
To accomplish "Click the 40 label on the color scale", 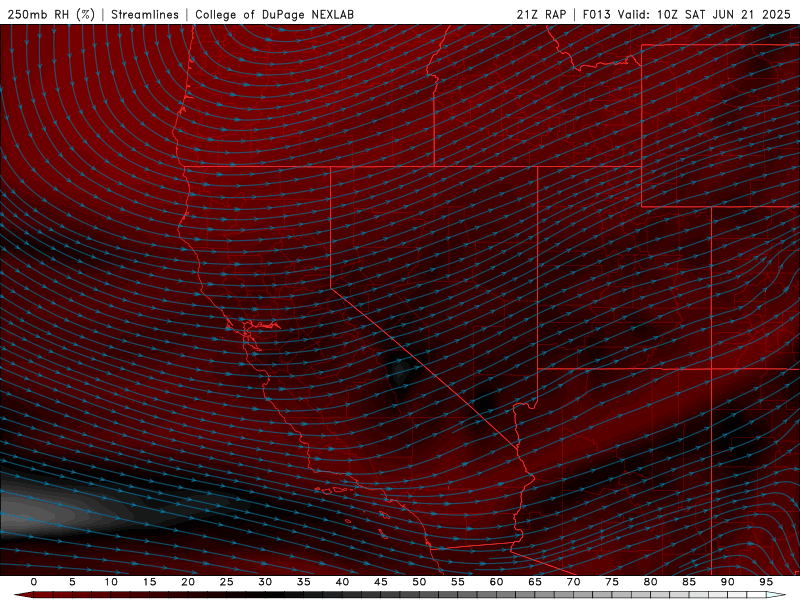I will (x=342, y=582).
